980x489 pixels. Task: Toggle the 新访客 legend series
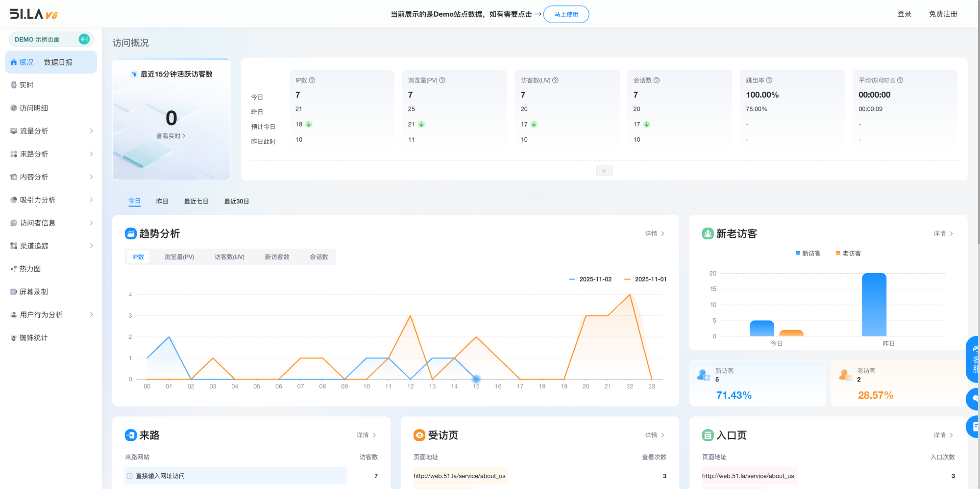click(x=808, y=254)
